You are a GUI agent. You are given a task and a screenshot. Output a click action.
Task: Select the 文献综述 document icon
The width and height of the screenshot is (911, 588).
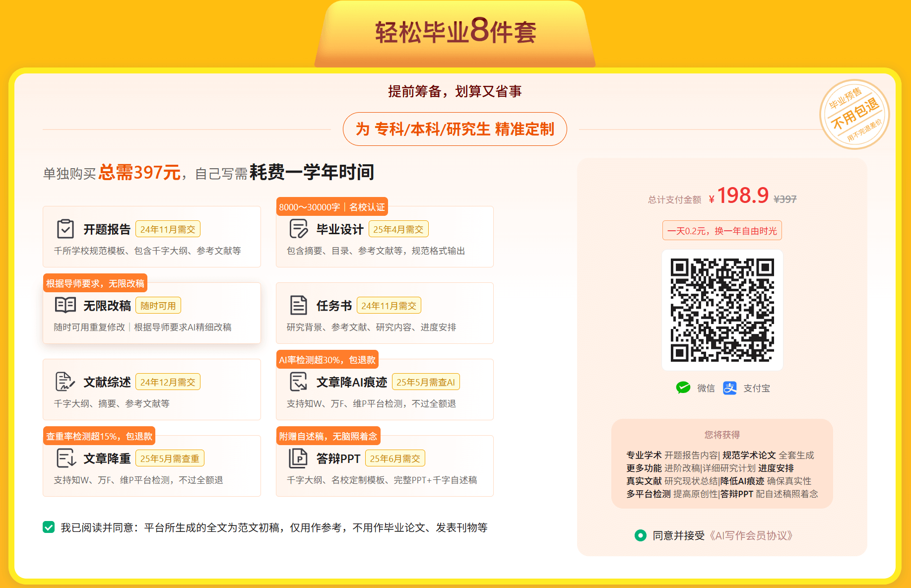coord(65,382)
